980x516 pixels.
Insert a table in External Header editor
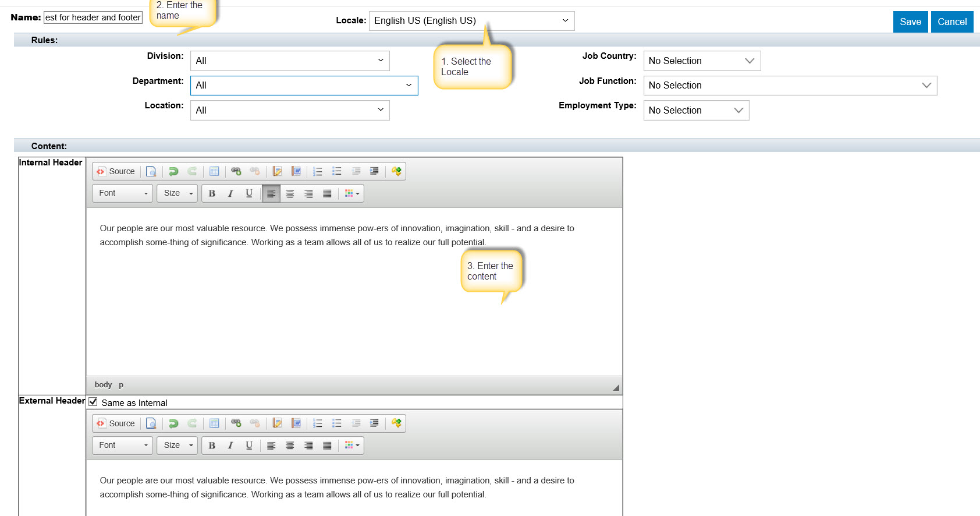(x=214, y=423)
